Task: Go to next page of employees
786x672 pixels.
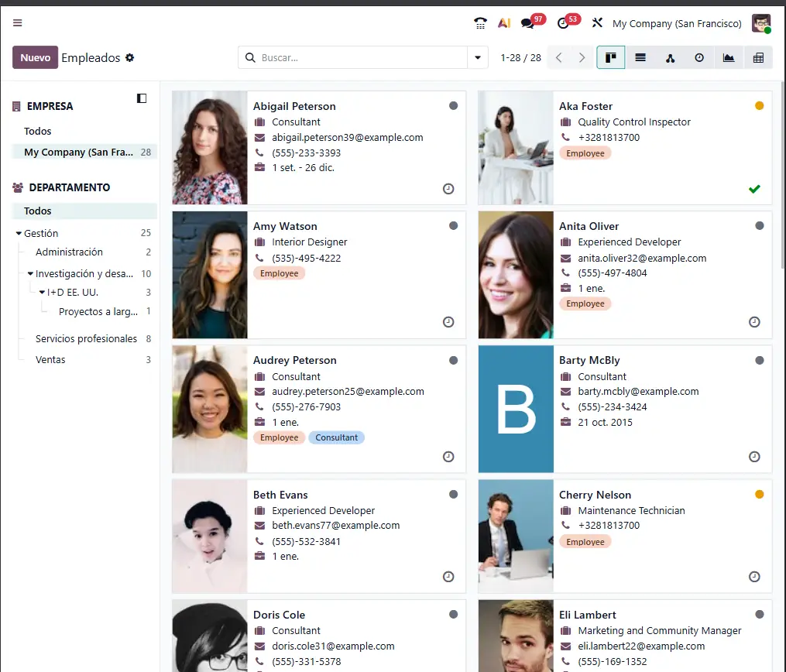Action: coord(582,58)
